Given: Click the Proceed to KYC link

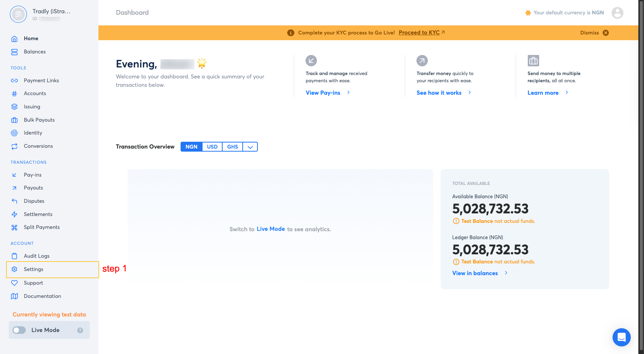Looking at the screenshot, I should coord(419,33).
